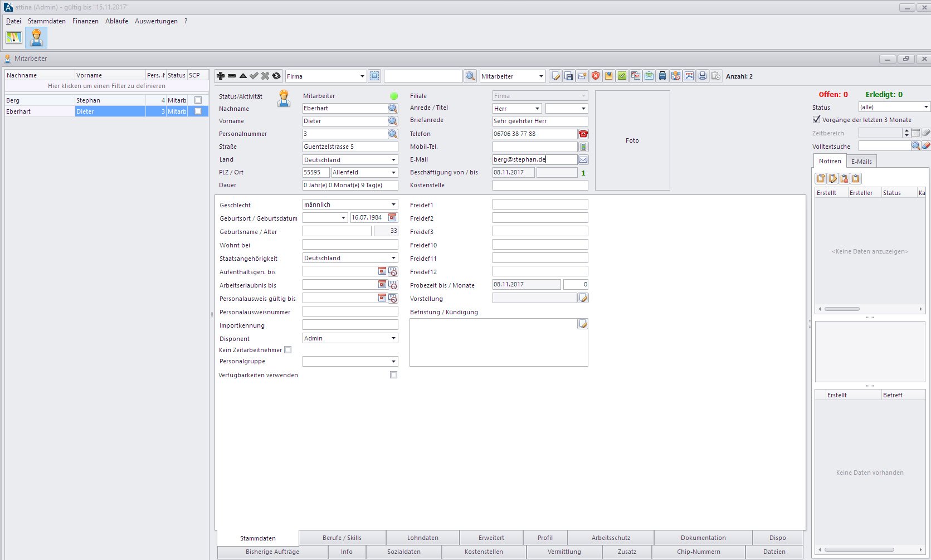Click the new note icon under Notizen
This screenshot has width=931, height=560.
pos(821,178)
